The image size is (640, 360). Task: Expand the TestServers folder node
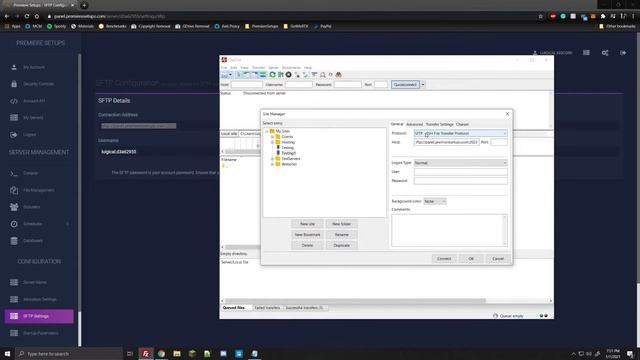(272, 158)
